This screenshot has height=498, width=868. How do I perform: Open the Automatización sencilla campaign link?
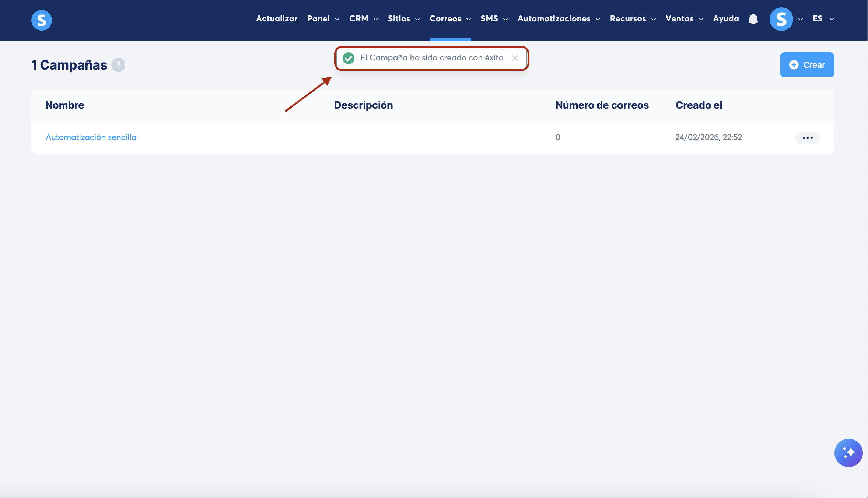pos(91,137)
